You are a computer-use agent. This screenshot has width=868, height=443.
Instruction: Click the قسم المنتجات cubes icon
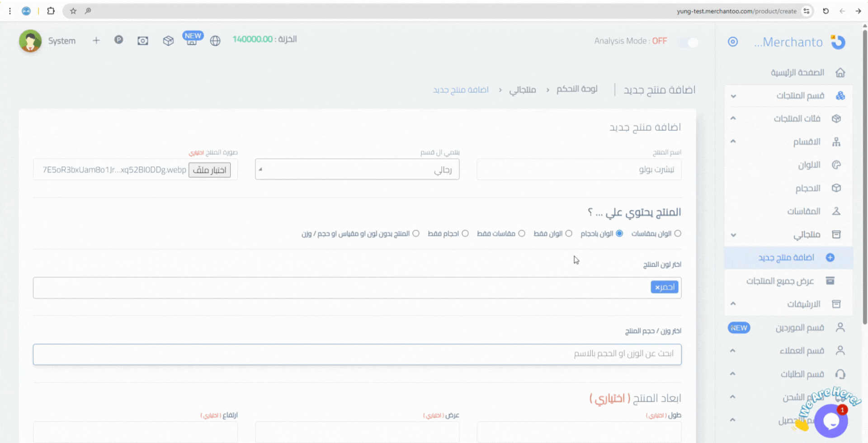(840, 95)
